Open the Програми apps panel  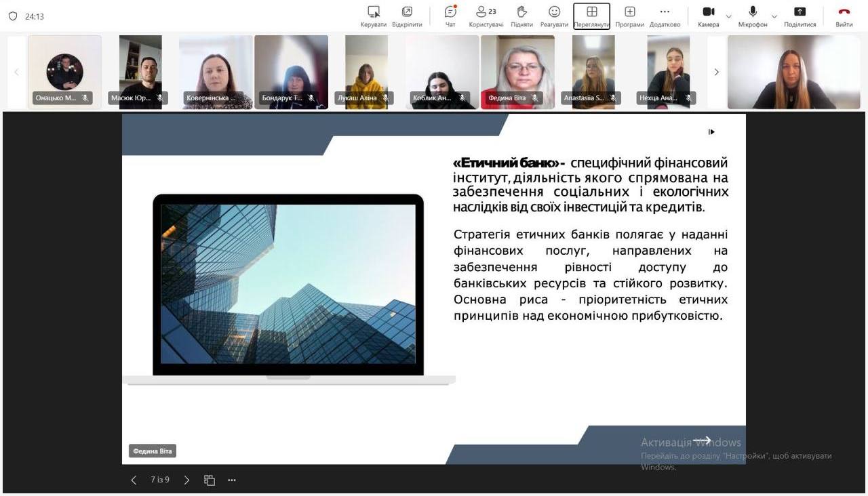(629, 16)
